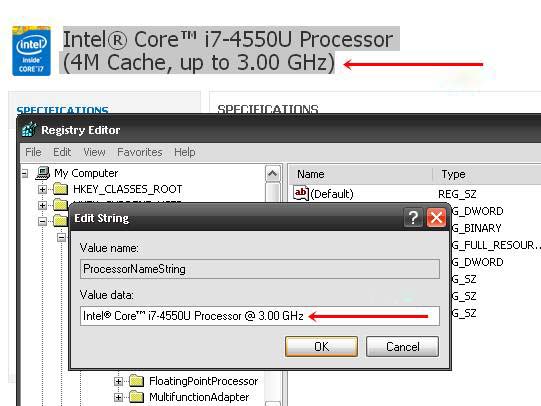Click the REG_SZ type of (Default)

457,194
